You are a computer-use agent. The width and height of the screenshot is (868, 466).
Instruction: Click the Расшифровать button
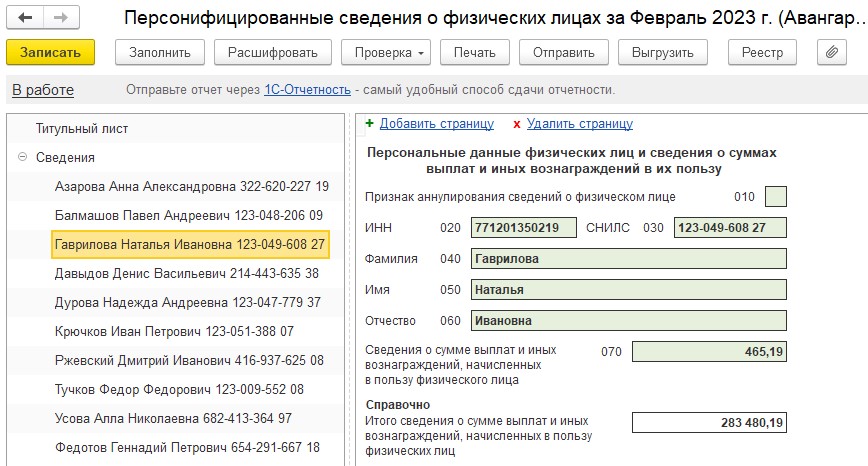tap(272, 52)
